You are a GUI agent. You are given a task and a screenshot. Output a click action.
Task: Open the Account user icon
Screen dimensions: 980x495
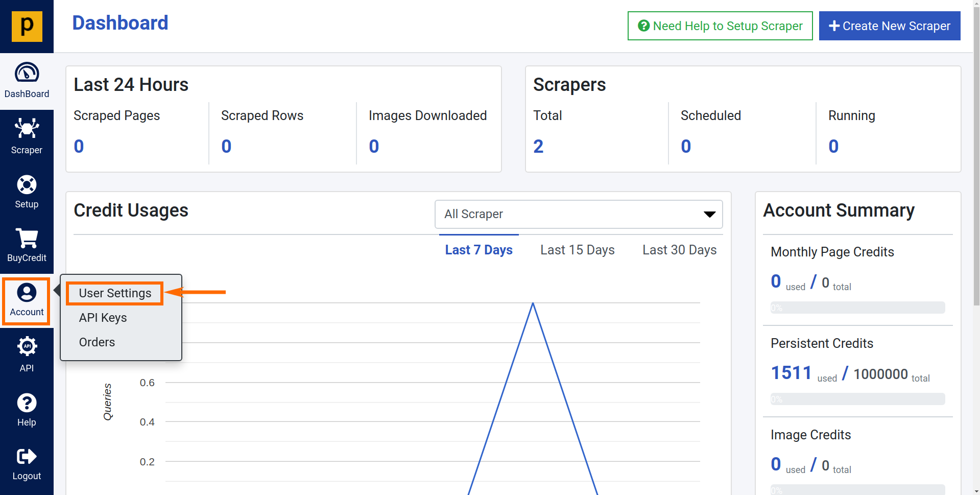(x=27, y=293)
